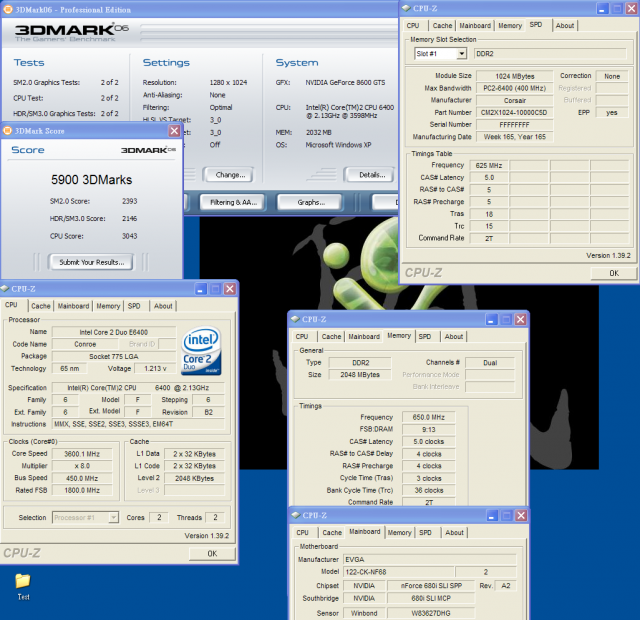The image size is (640, 620).
Task: Click Submit Your Results... button
Action: pos(91,262)
